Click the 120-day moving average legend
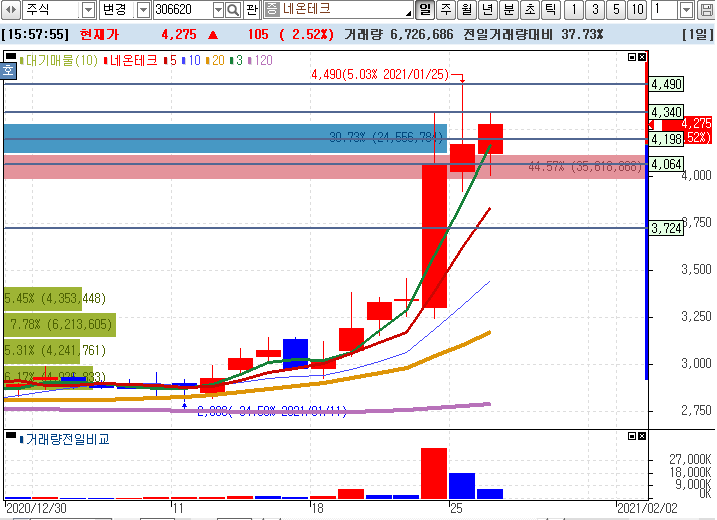Screen dimensions: 717x520 coord(262,60)
